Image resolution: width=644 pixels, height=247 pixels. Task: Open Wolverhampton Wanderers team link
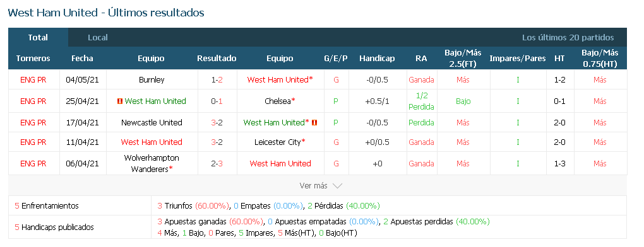(152, 163)
